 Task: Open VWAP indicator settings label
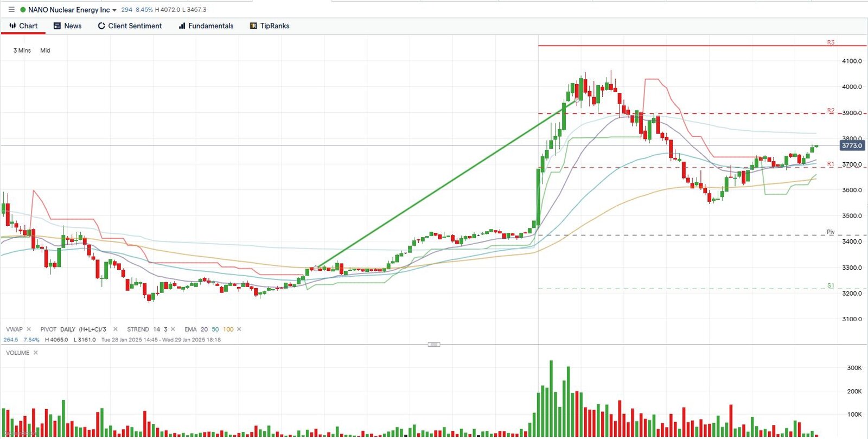pos(14,329)
